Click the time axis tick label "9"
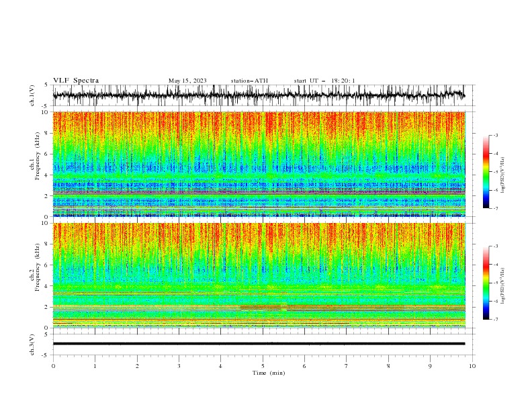Screen dimensions: 532x411 coord(430,366)
